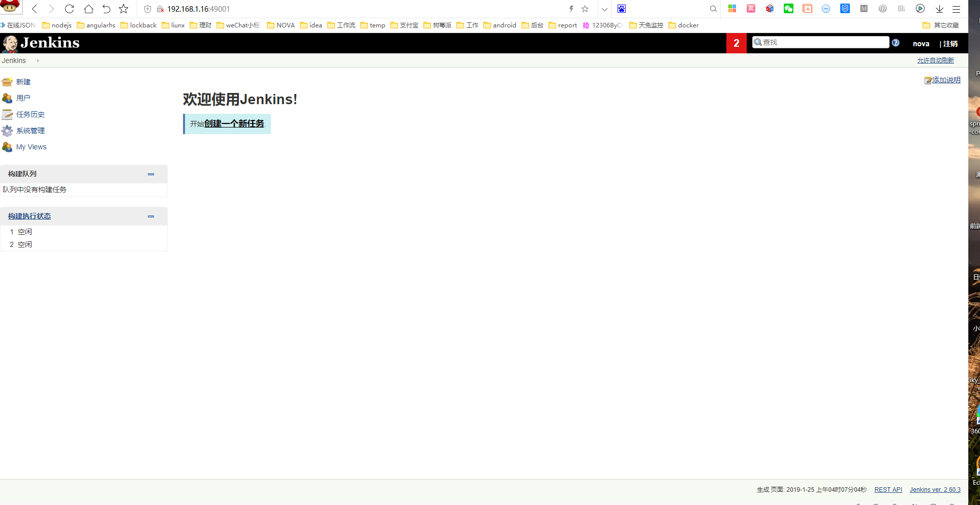The width and height of the screenshot is (980, 505).
Task: Click 注销 to log out
Action: click(950, 44)
